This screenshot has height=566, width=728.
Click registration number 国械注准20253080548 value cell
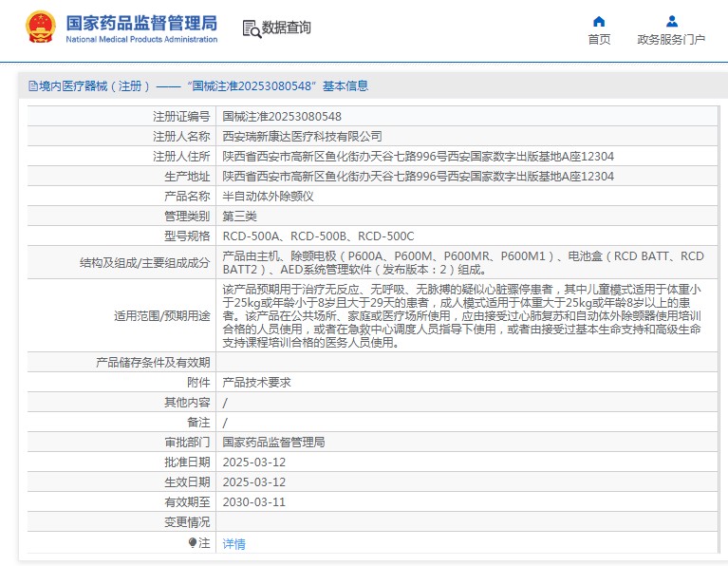[x=282, y=117]
